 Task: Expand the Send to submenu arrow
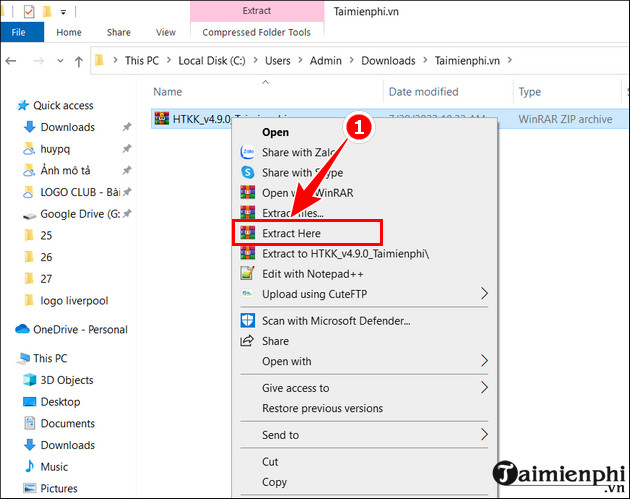click(484, 435)
